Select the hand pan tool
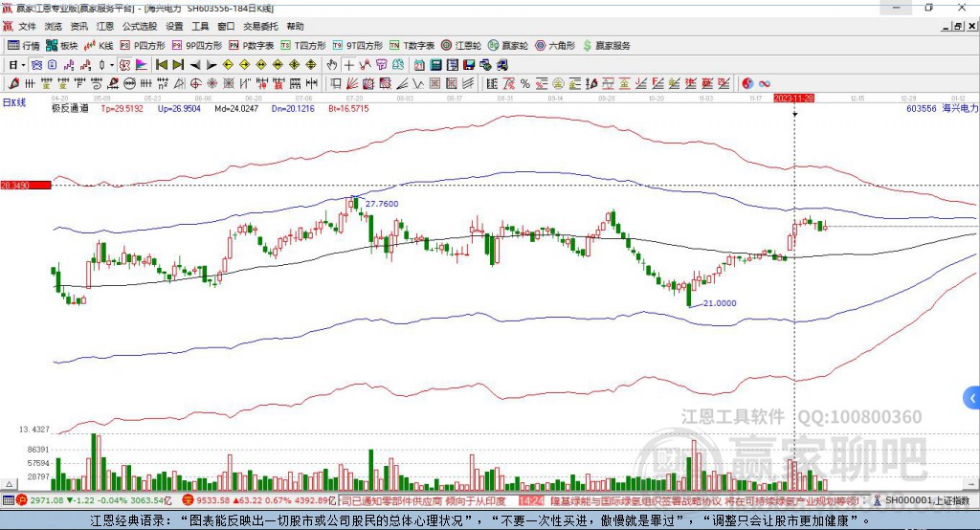The height and width of the screenshot is (530, 980). 332,65
